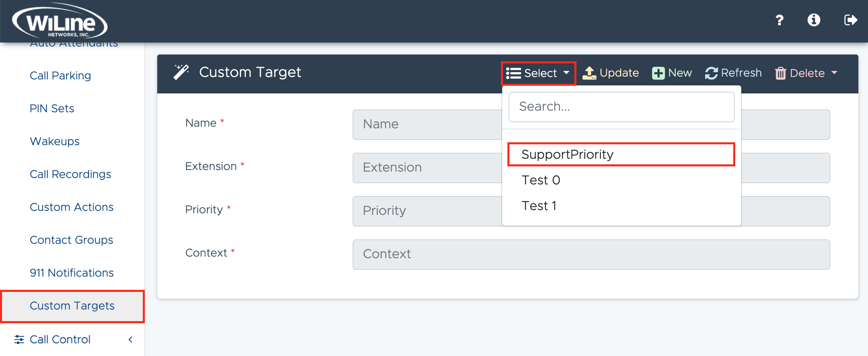This screenshot has height=356, width=868.
Task: Open Call Parking in sidebar
Action: click(x=61, y=75)
